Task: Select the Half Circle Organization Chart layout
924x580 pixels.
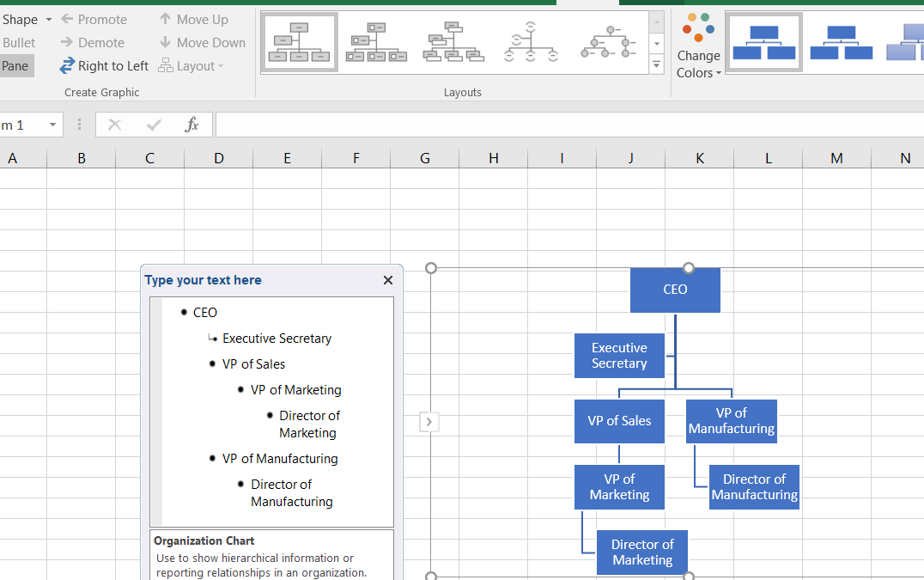Action: coord(531,42)
